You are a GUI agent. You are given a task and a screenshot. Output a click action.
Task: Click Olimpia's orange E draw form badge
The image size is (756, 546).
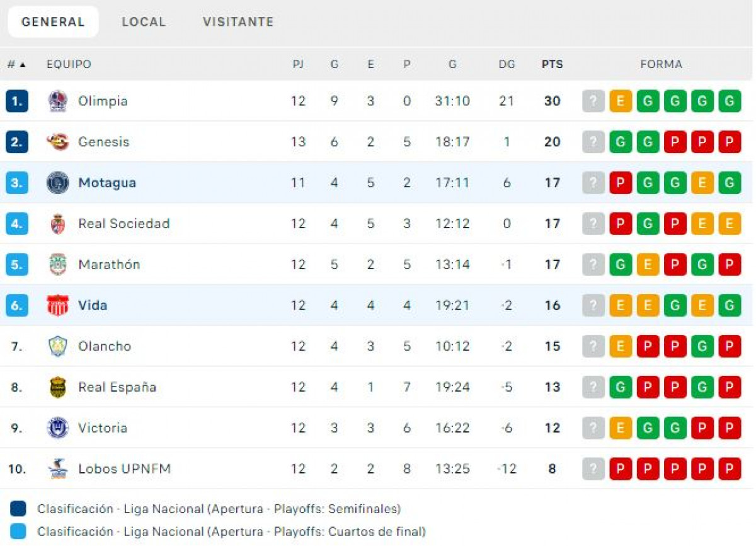point(621,101)
